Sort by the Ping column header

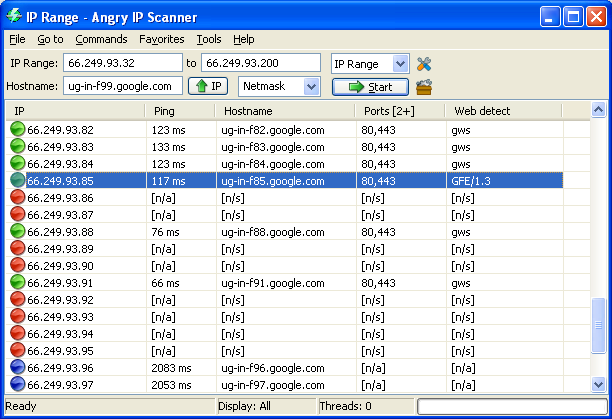tap(180, 111)
